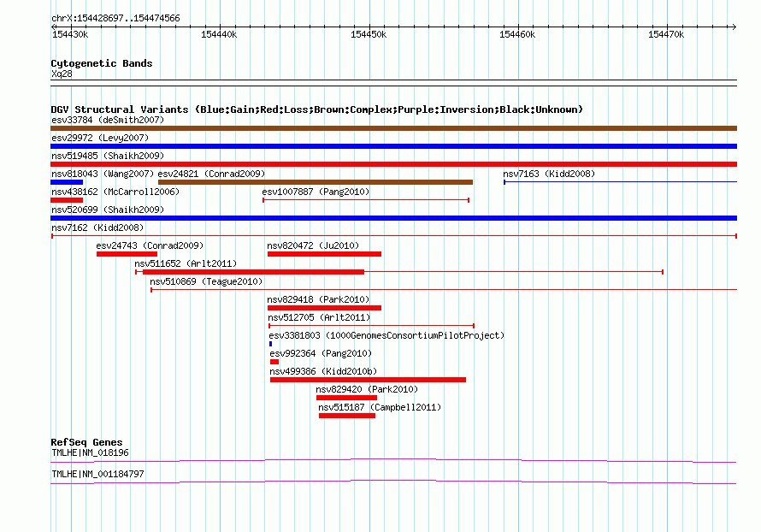This screenshot has height=532, width=761.
Task: Click the esv24821 (Conrad2009) label
Action: (x=211, y=174)
